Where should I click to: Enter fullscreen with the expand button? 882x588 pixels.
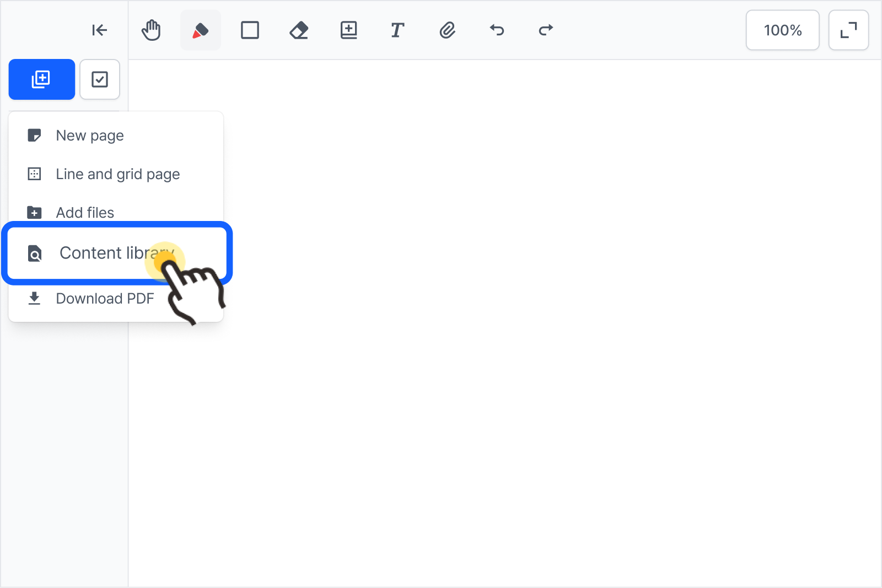pos(849,30)
